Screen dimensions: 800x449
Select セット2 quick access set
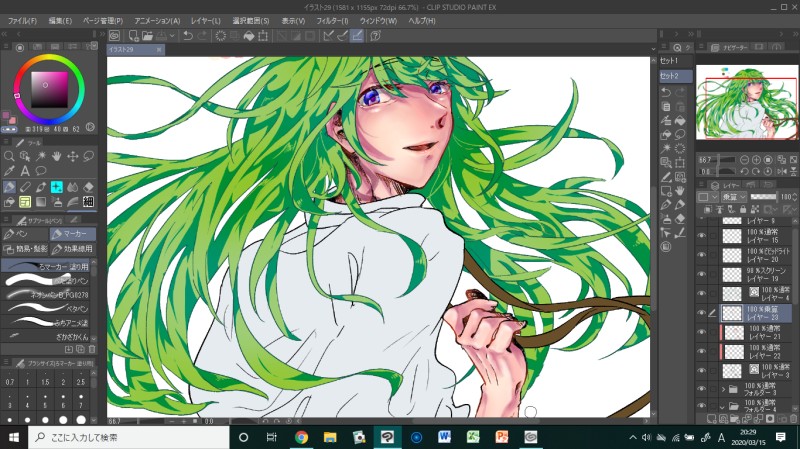[x=676, y=76]
